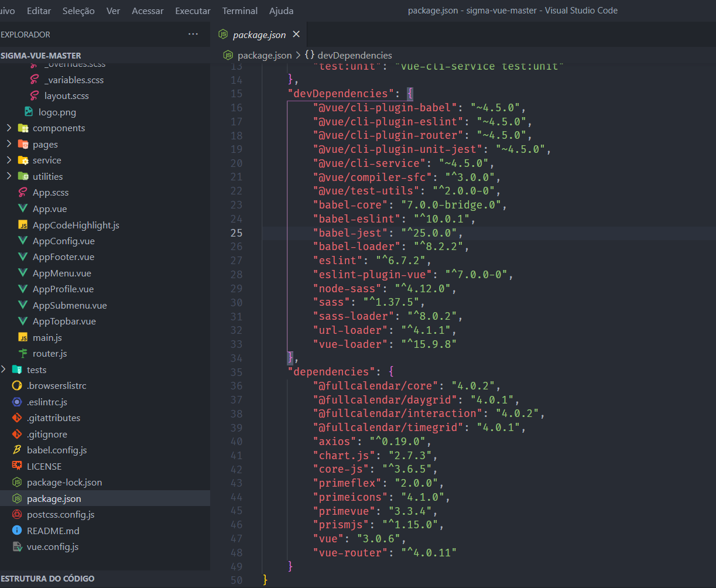The height and width of the screenshot is (588, 716).
Task: Click the Babel icon beside babel.config.js
Action: coord(17,450)
